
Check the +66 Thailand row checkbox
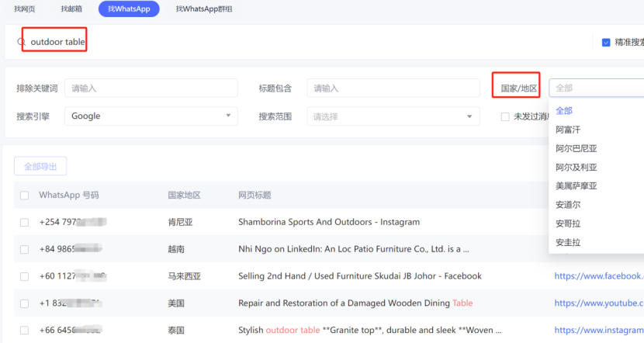click(25, 331)
